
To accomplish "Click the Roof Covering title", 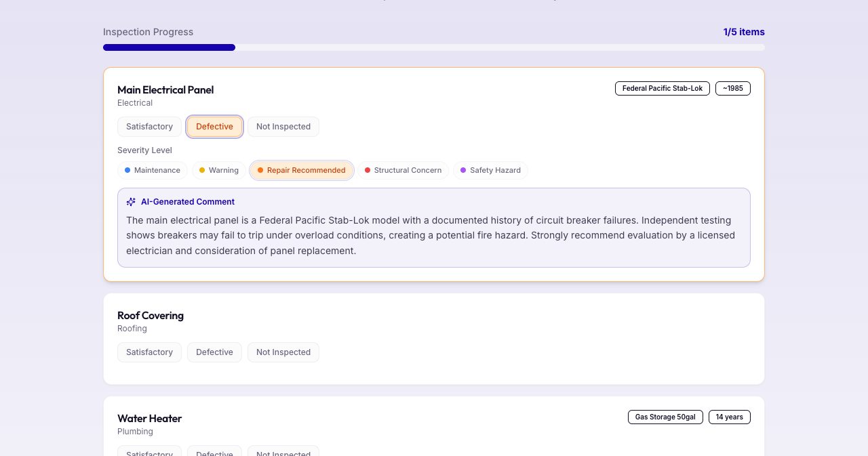I will click(x=151, y=315).
